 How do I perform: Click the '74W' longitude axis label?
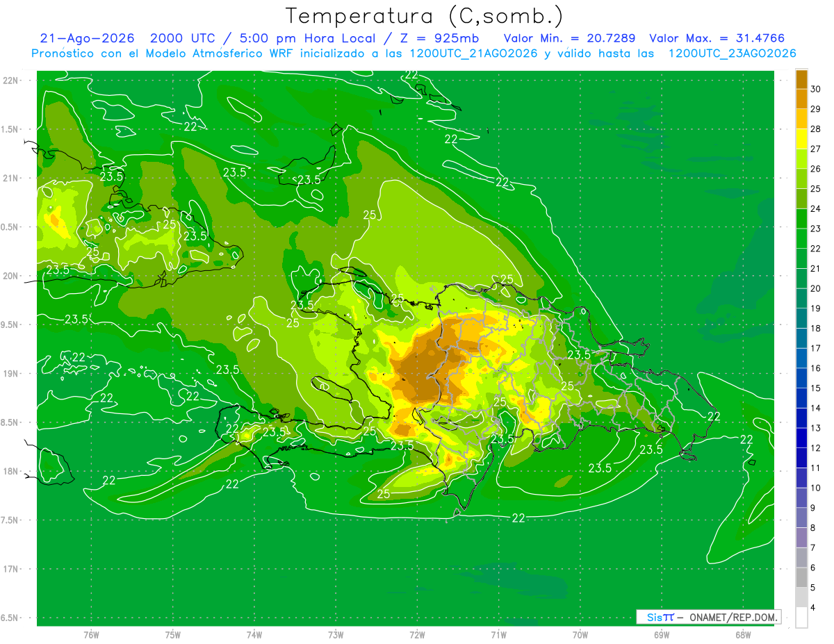[254, 635]
